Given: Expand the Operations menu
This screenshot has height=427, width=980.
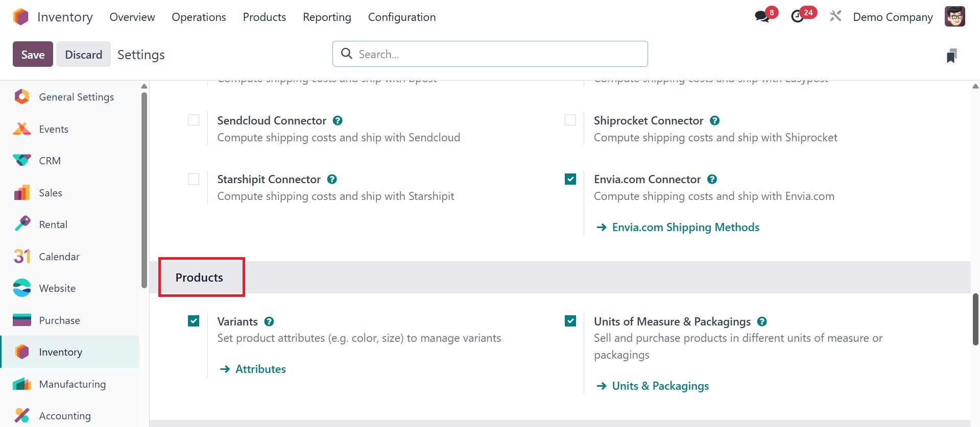Looking at the screenshot, I should pyautogui.click(x=199, y=17).
